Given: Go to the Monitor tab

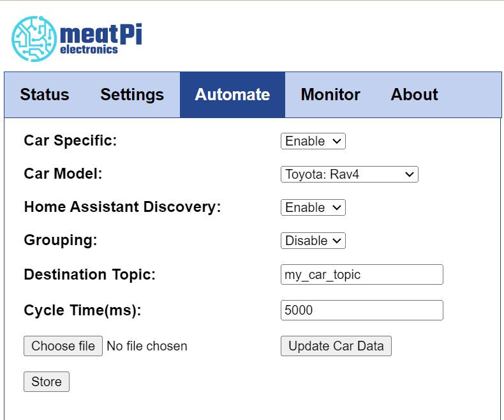Looking at the screenshot, I should [x=330, y=94].
